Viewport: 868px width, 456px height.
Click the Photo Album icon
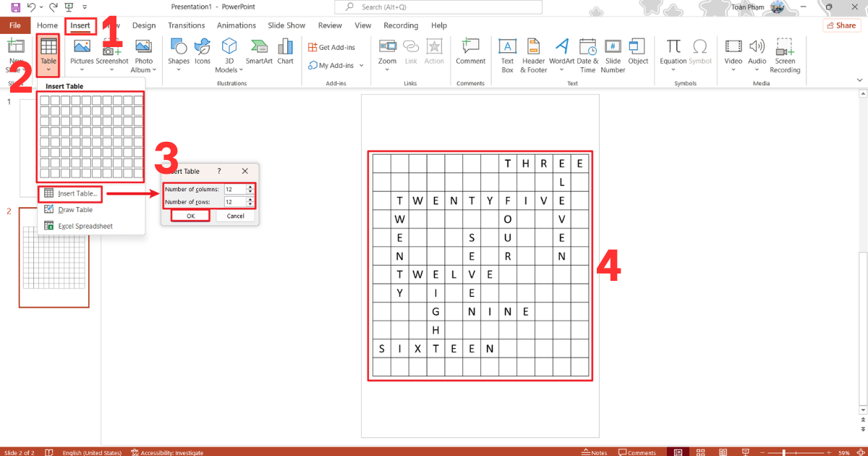pyautogui.click(x=144, y=47)
